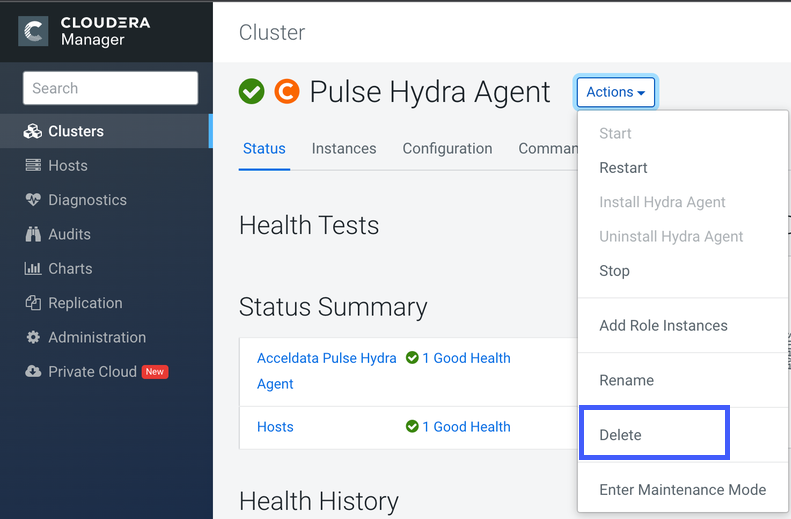This screenshot has width=791, height=519.
Task: Click the Administration gear icon
Action: click(x=33, y=337)
